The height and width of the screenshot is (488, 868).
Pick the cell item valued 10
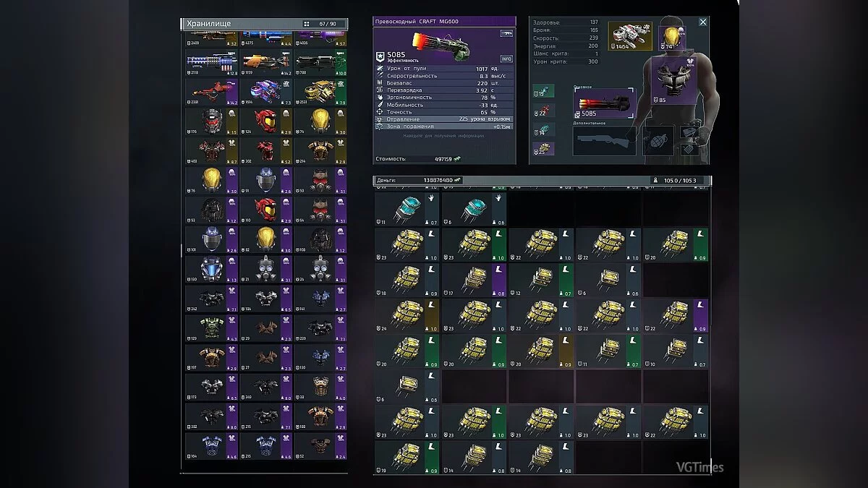pos(676,351)
